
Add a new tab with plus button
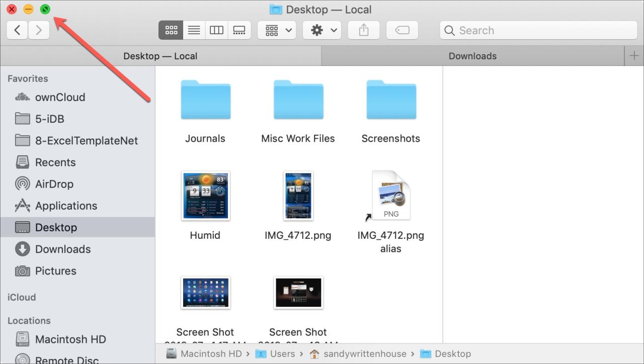[634, 56]
